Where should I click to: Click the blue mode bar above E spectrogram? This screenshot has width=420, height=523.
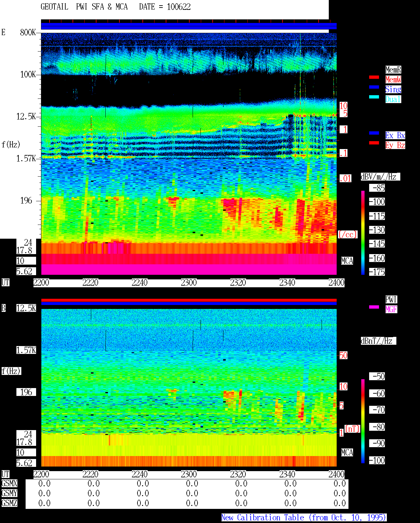click(189, 26)
